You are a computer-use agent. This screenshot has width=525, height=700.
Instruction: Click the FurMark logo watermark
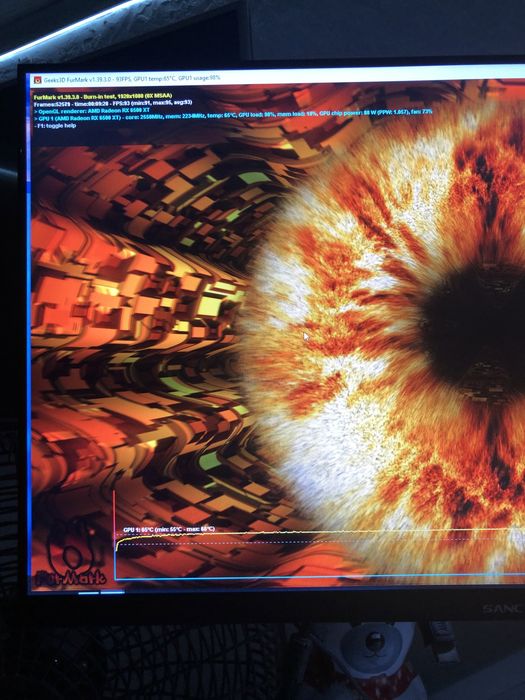pyautogui.click(x=69, y=554)
